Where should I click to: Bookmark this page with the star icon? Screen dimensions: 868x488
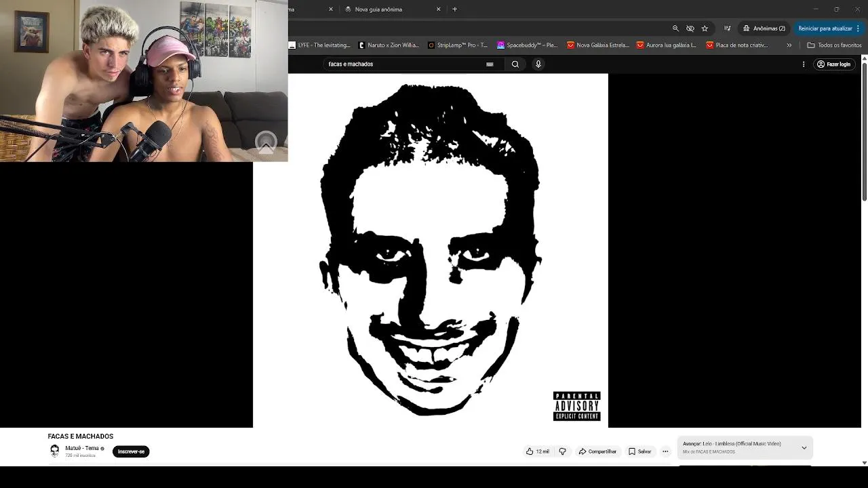(x=705, y=28)
